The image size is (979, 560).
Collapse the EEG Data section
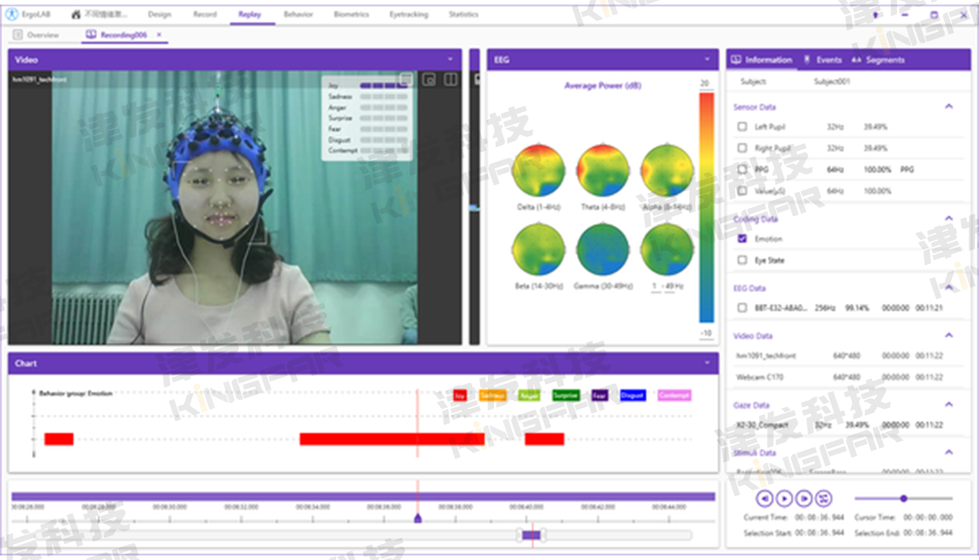click(949, 288)
